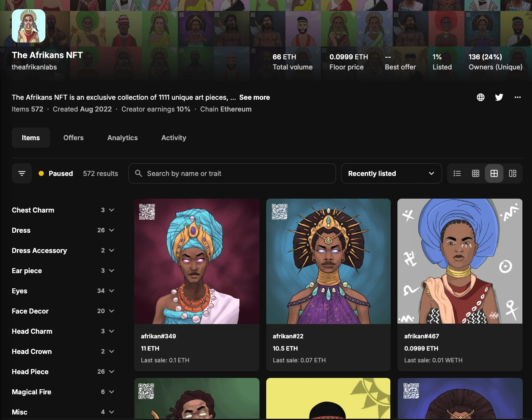This screenshot has height=420, width=532.
Task: Expand the Eyes trait filter
Action: click(63, 291)
